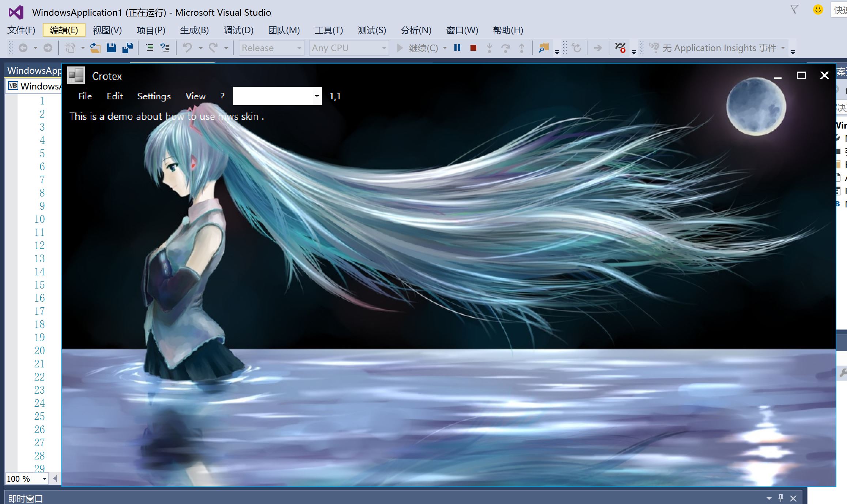Click the Step Into icon

(489, 48)
